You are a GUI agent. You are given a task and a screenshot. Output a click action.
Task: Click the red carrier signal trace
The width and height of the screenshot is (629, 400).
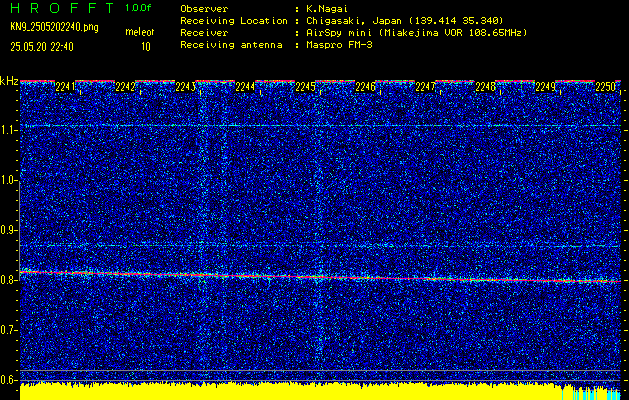tap(320, 277)
